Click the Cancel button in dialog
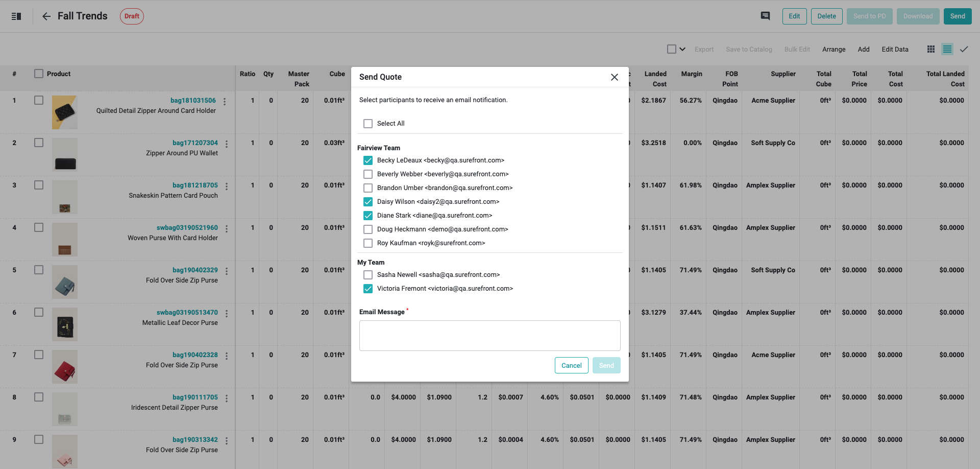 point(571,365)
